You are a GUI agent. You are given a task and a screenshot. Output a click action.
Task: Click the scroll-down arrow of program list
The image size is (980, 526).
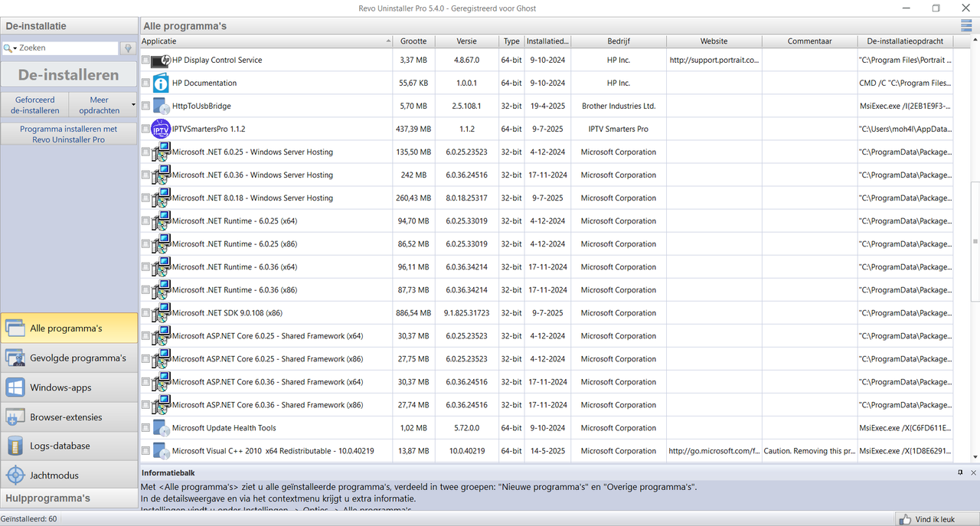975,457
